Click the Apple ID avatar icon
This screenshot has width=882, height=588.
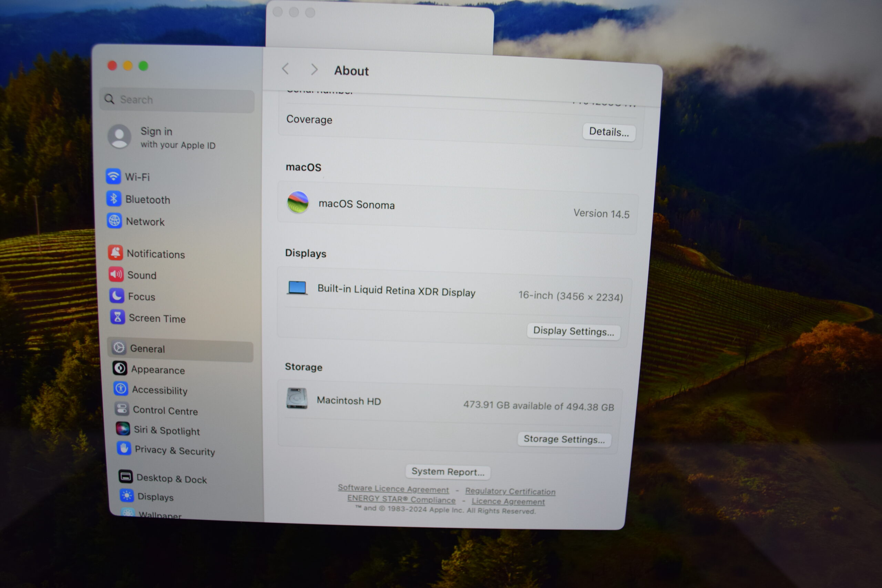(120, 136)
